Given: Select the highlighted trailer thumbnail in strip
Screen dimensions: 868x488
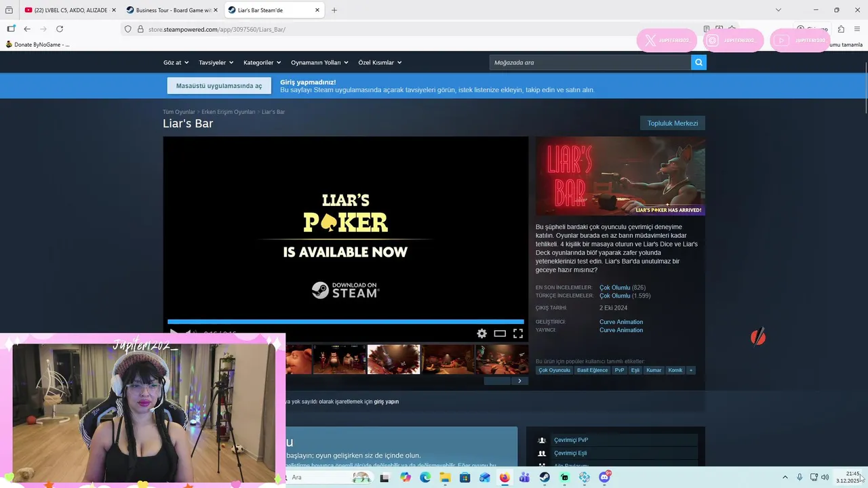Looking at the screenshot, I should [x=394, y=359].
